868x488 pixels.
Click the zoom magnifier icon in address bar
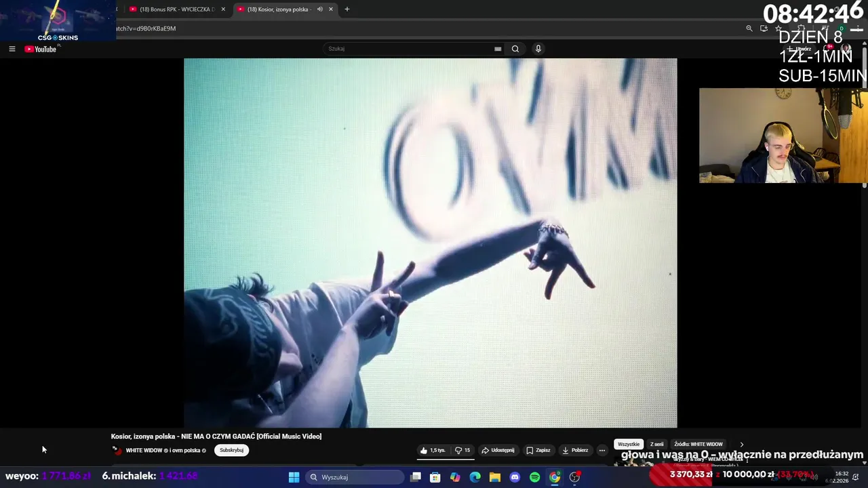click(749, 28)
